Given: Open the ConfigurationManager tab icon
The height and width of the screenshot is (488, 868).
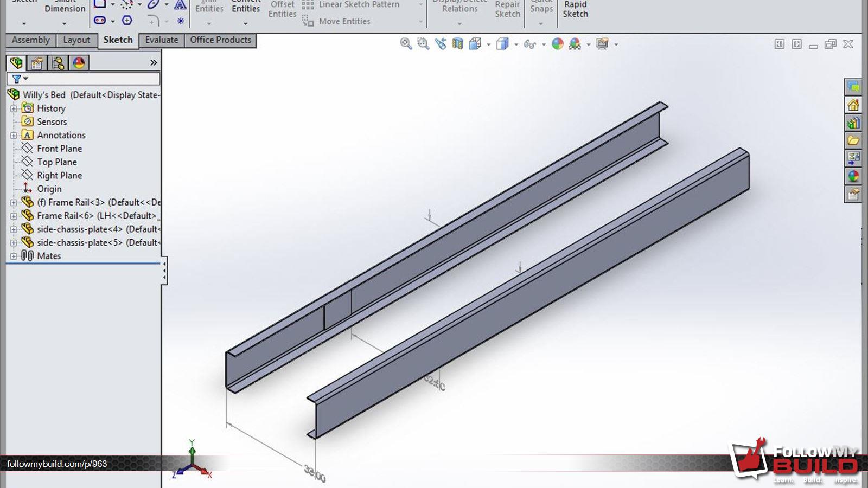Looking at the screenshot, I should tap(58, 63).
